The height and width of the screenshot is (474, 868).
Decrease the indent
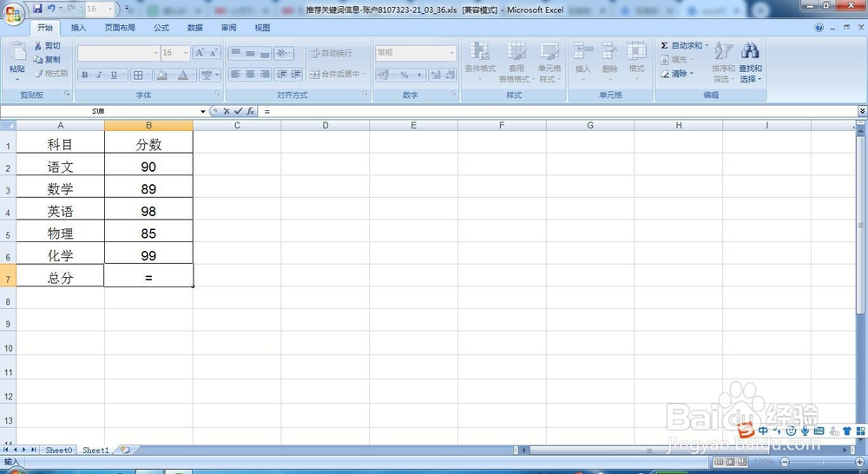(x=281, y=74)
